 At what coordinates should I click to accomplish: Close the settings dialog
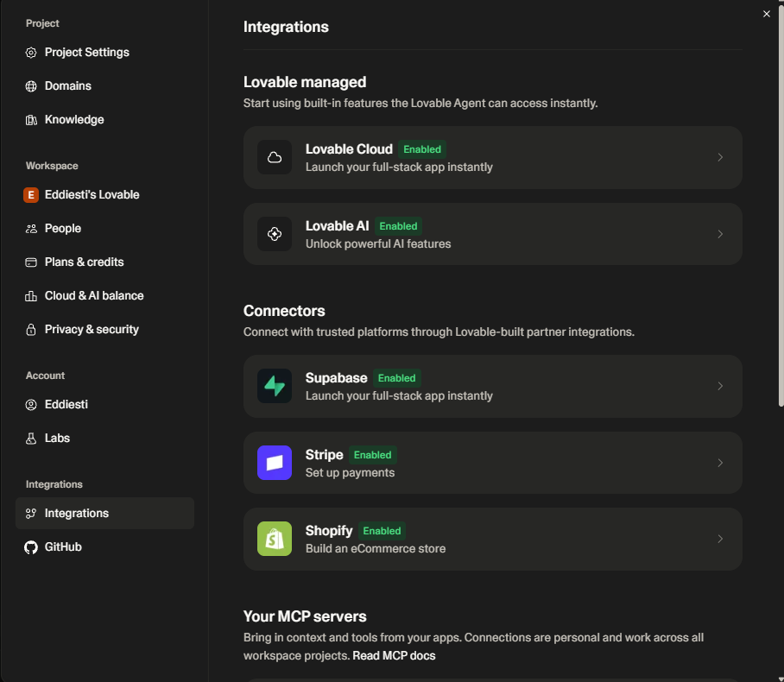(766, 14)
